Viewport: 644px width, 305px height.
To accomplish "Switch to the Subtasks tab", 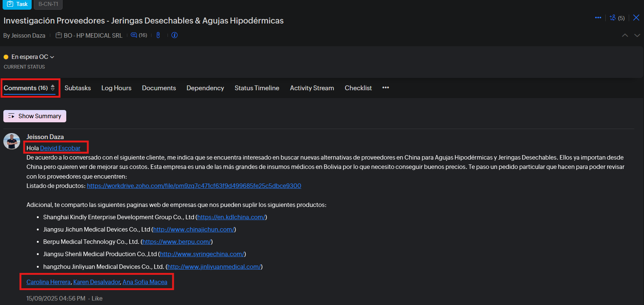I will [x=77, y=88].
